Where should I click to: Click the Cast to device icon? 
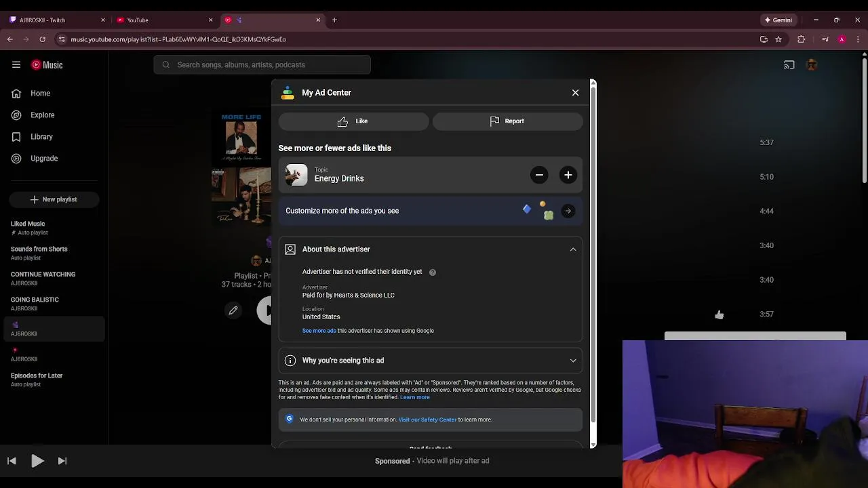(x=789, y=65)
